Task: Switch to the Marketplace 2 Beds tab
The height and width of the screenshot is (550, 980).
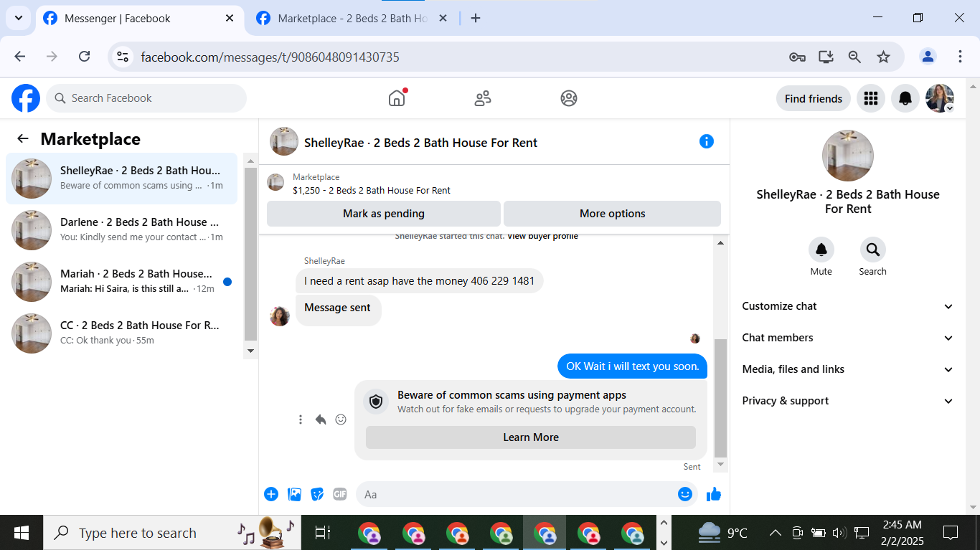Action: click(352, 19)
